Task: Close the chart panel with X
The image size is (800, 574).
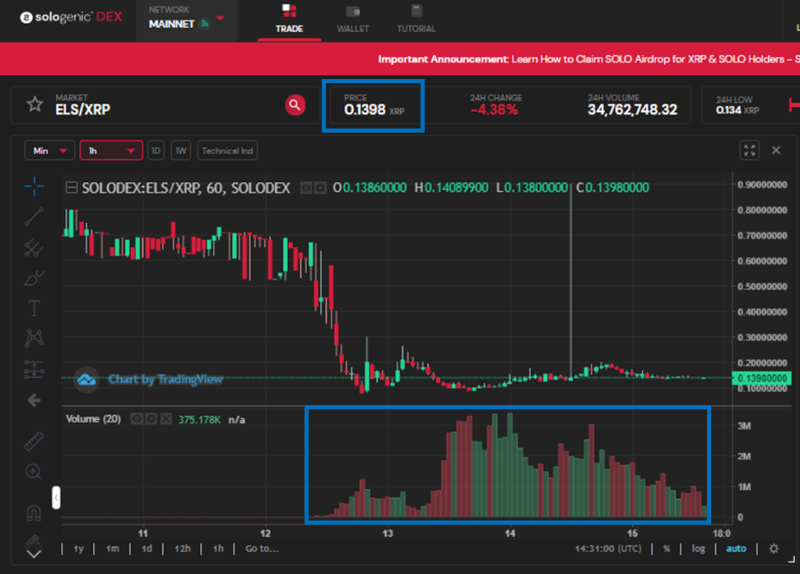Action: [776, 150]
